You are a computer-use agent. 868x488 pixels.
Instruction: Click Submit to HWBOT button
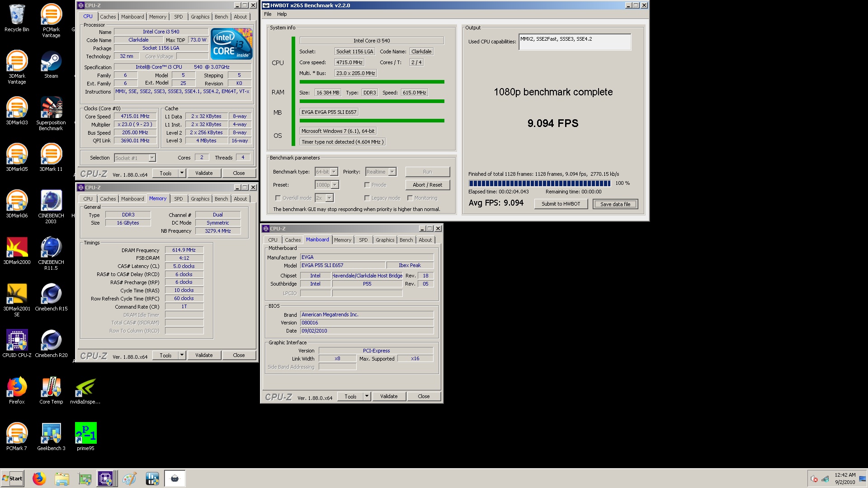[561, 204]
